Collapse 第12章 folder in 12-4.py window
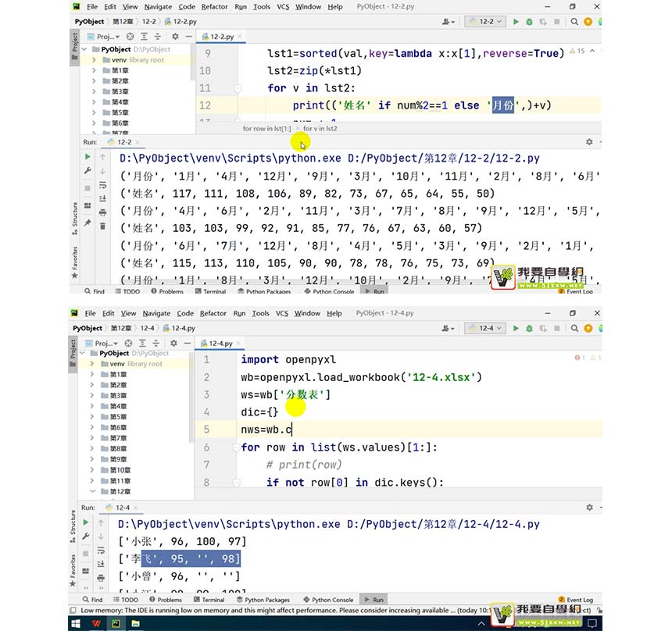Viewport: 672px width, 631px height. [x=92, y=491]
